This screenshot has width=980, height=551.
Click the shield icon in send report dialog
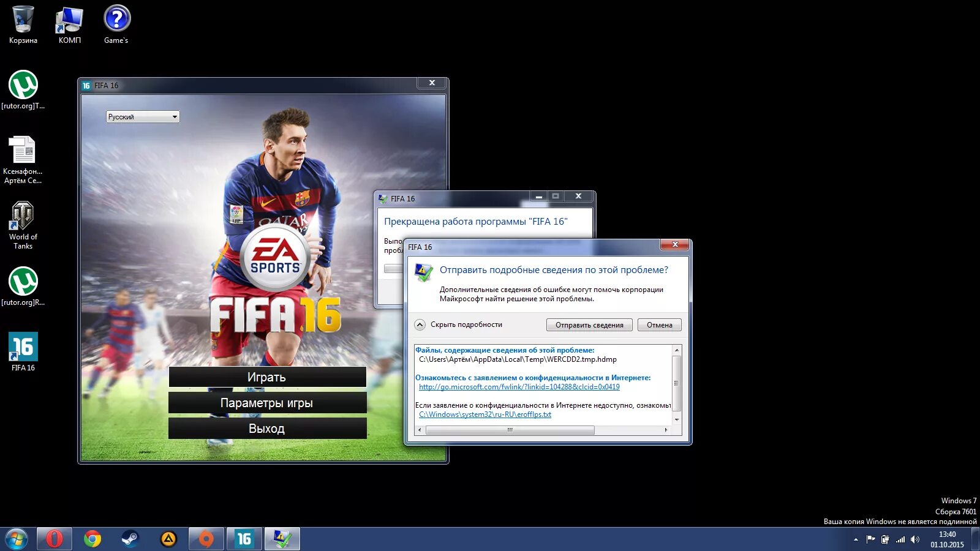[423, 272]
